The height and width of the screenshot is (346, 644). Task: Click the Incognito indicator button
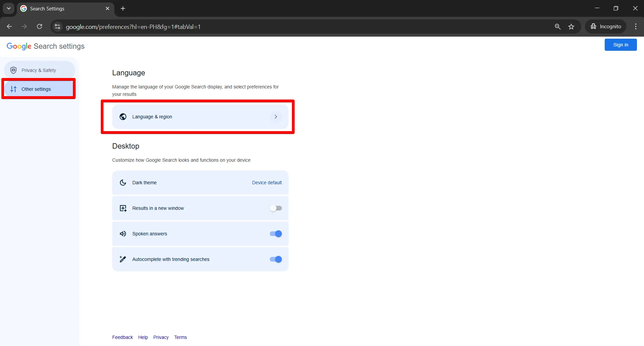[606, 27]
